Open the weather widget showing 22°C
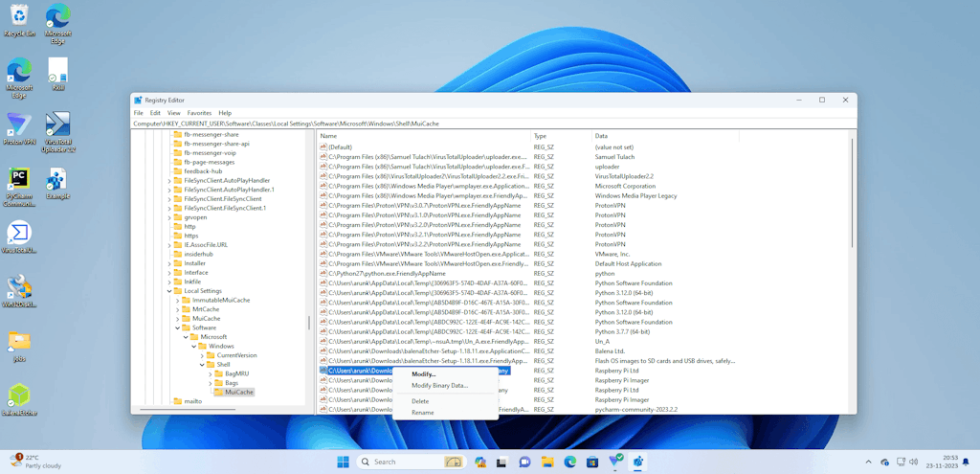Image resolution: width=980 pixels, height=474 pixels. tap(35, 462)
